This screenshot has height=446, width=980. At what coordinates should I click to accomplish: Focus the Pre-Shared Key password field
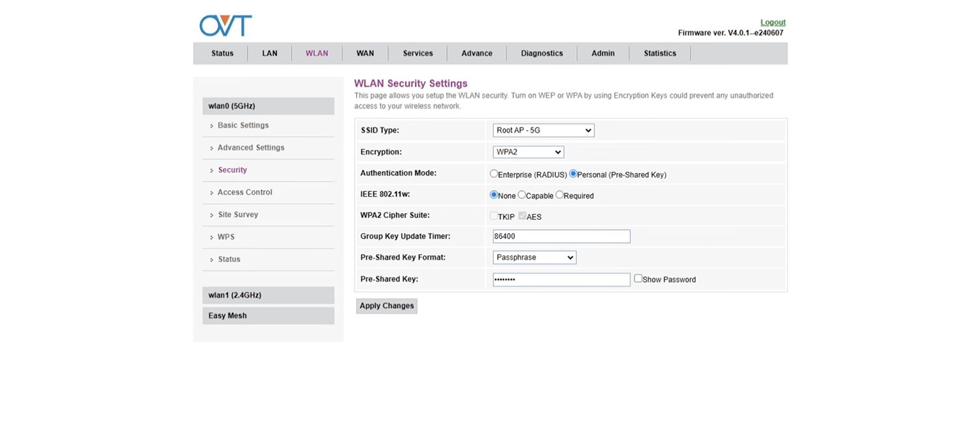tap(561, 279)
